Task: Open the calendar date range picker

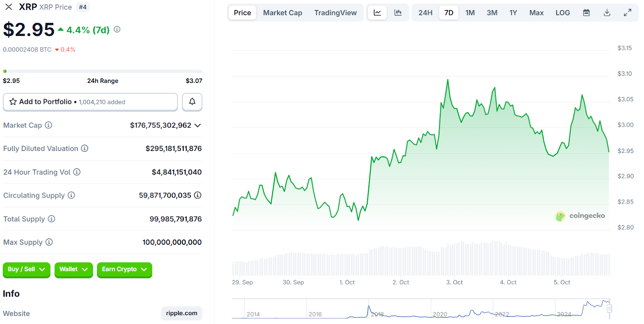Action: [586, 13]
